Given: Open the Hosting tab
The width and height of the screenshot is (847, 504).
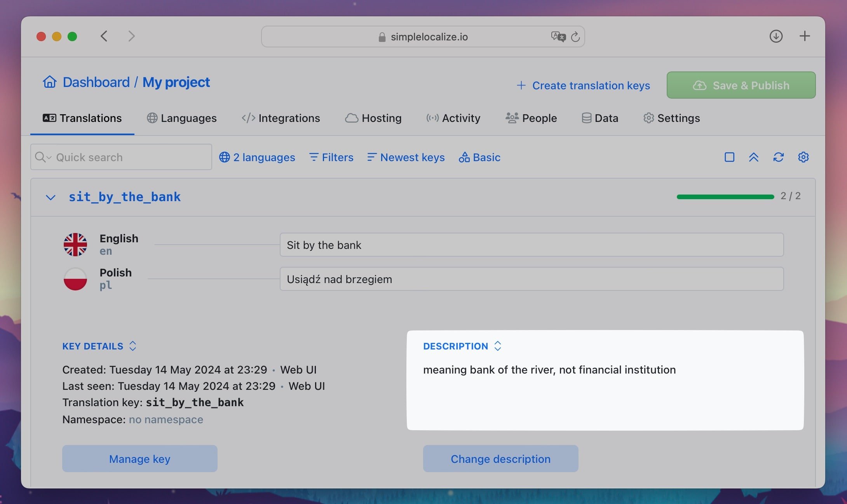Looking at the screenshot, I should click(x=373, y=118).
